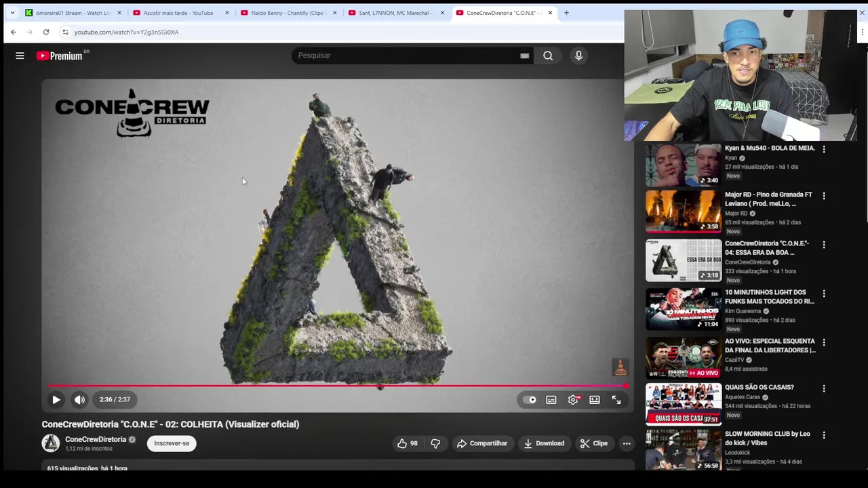This screenshot has height=488, width=868.
Task: Activate voice search microphone
Action: (x=578, y=56)
